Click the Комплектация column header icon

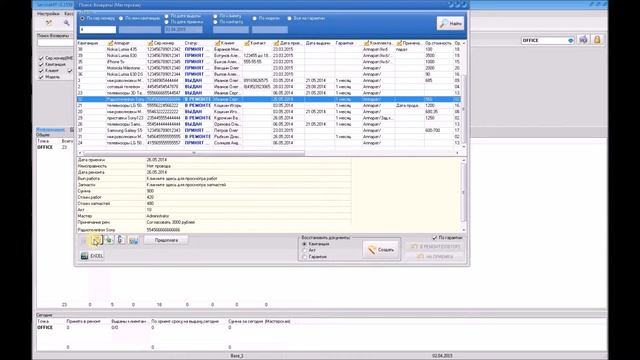(366, 43)
